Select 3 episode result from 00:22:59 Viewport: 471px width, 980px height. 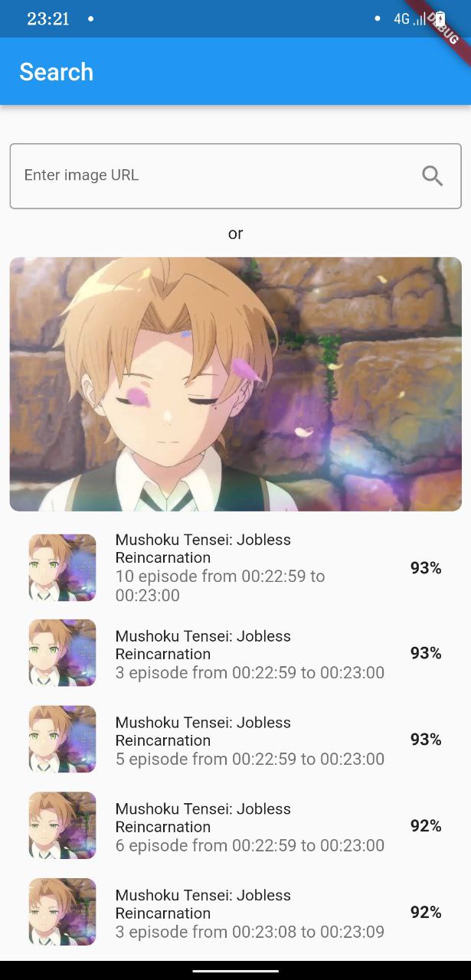coord(235,654)
